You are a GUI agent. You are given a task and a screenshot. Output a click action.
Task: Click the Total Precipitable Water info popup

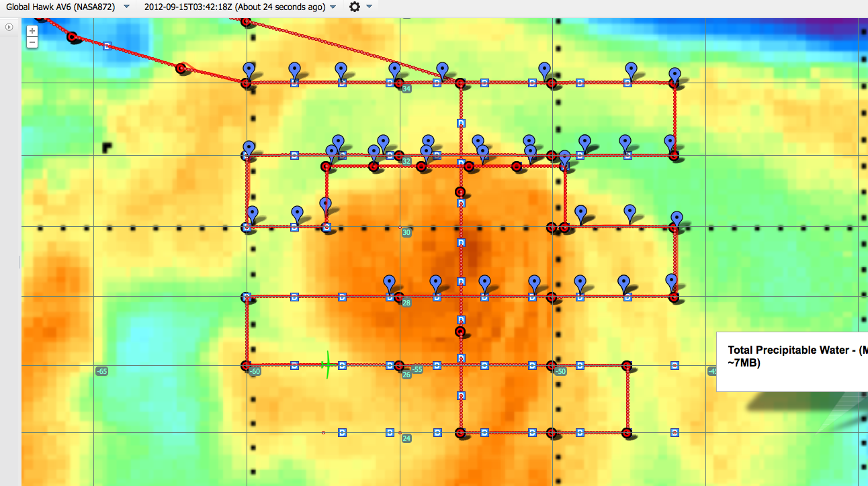pyautogui.click(x=793, y=361)
